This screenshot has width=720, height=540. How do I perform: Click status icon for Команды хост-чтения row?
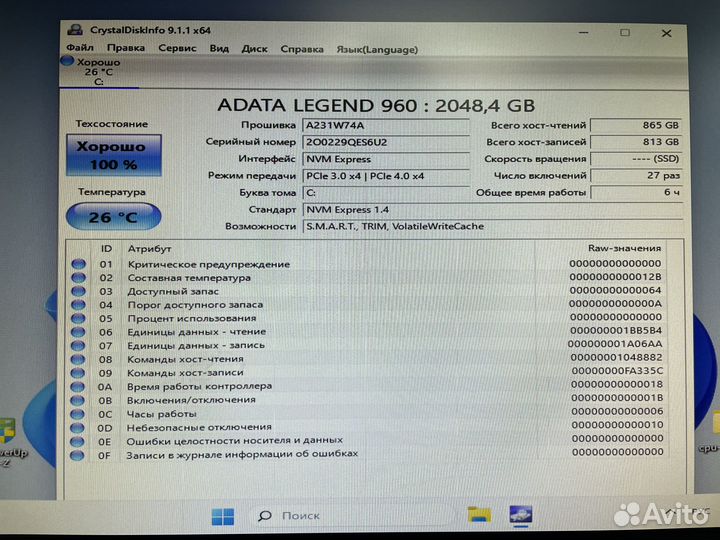coord(78,359)
